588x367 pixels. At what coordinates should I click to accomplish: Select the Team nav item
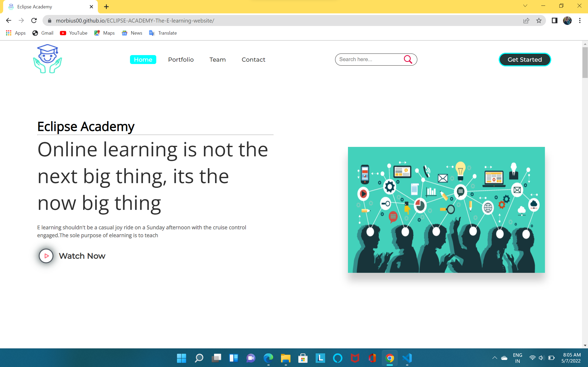[217, 60]
